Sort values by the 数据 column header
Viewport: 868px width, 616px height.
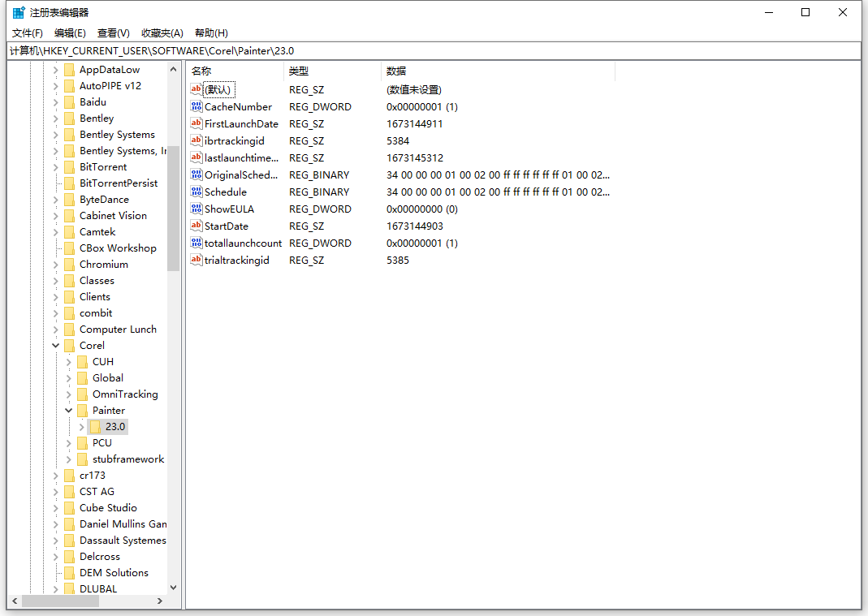click(x=498, y=71)
